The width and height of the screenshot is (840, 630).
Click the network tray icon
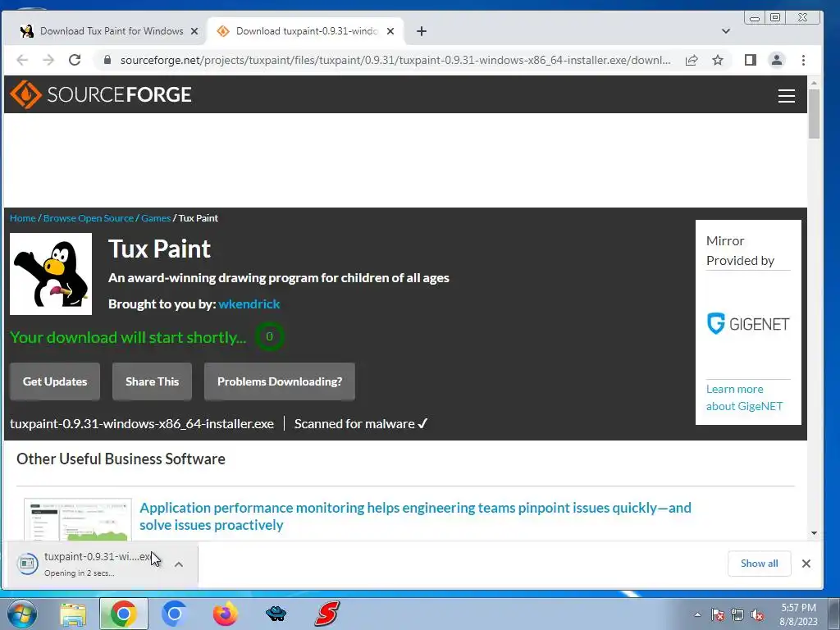(737, 614)
